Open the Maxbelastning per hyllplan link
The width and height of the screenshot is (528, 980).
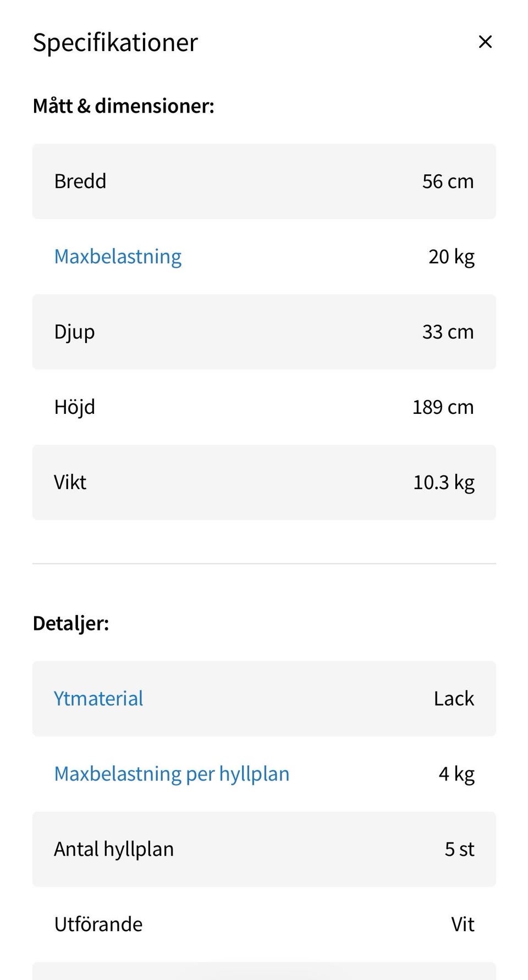[172, 774]
